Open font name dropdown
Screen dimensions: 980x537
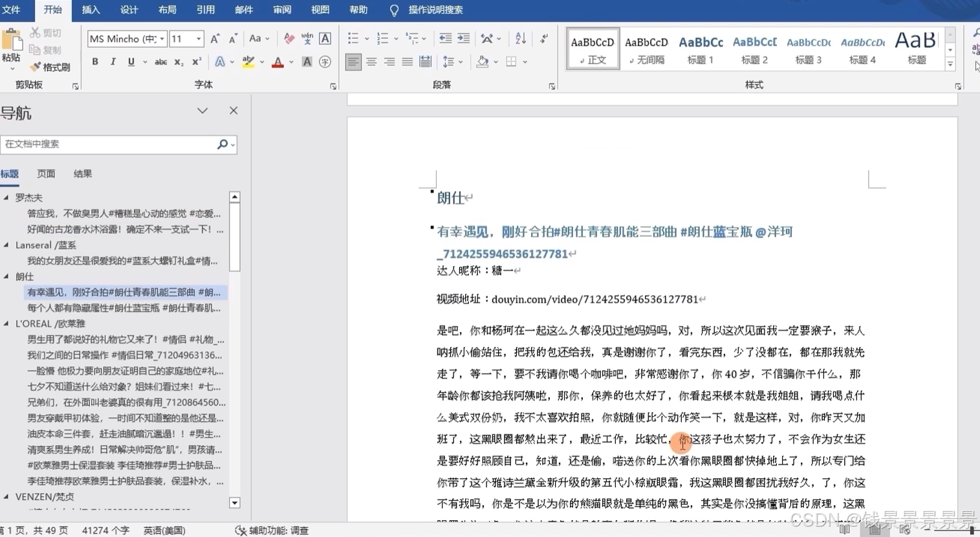pos(162,39)
